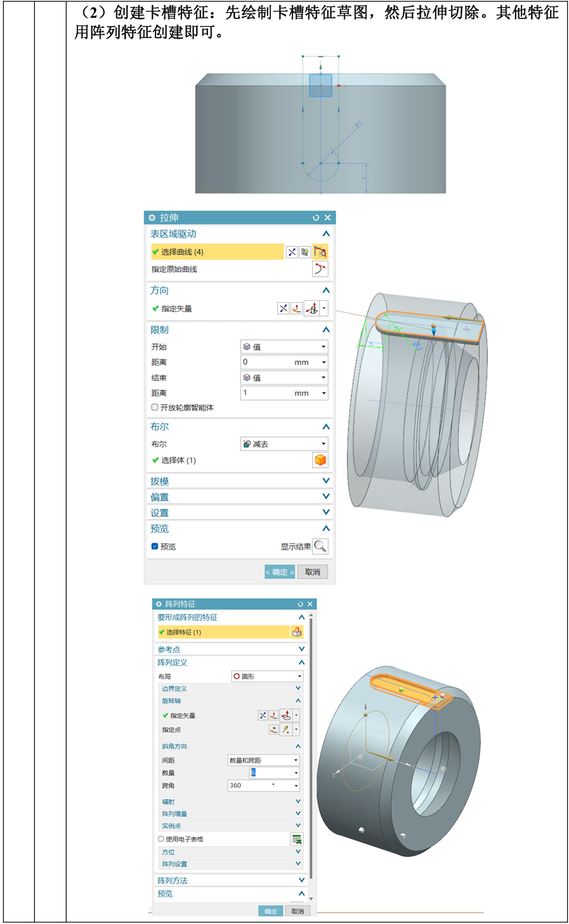Expand the 偏置 section
Viewport: 569px width, 924px height.
pos(326,497)
